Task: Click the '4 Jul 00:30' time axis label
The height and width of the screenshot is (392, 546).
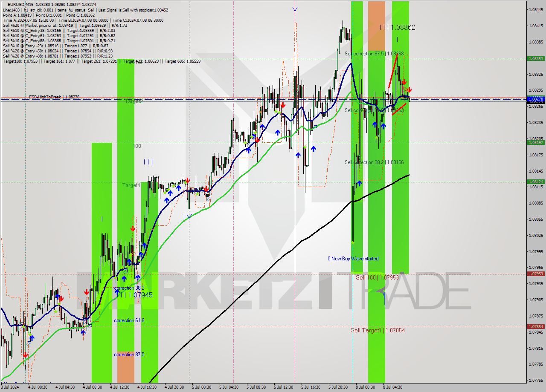Action: [37, 387]
